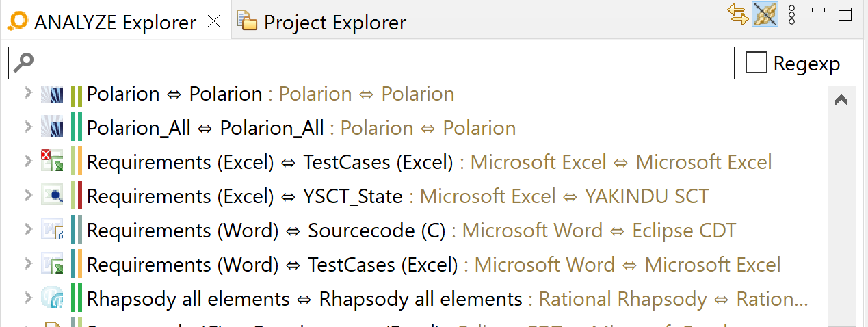Click Polarion icon of Polarion_All row

[x=52, y=127]
